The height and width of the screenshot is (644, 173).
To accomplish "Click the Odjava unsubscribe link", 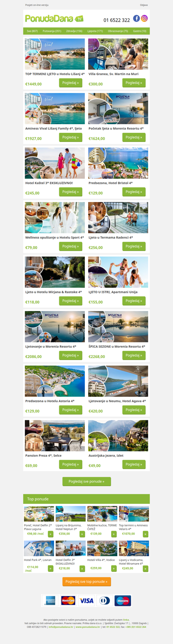I will [144, 5].
